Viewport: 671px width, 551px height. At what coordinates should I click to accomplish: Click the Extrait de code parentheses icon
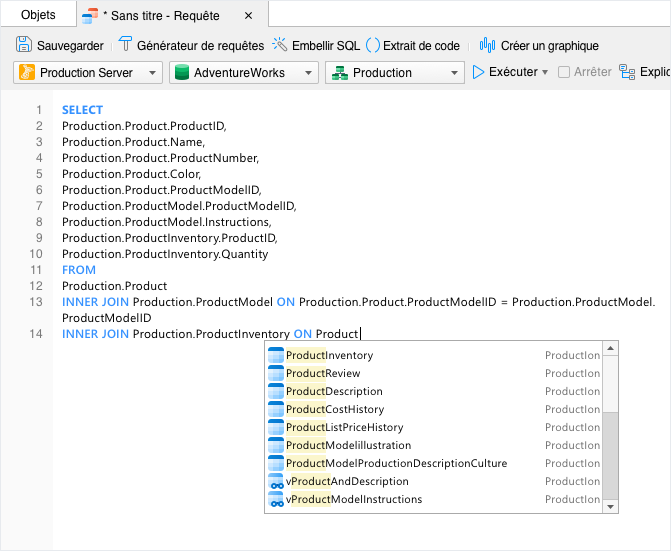coord(373,45)
